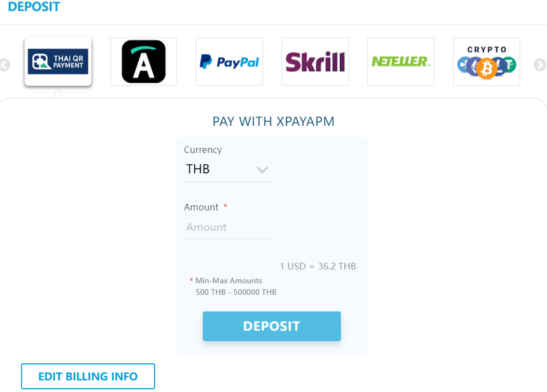Image resolution: width=547 pixels, height=392 pixels.
Task: Show previous payment methods with left arrow
Action: pyautogui.click(x=5, y=65)
